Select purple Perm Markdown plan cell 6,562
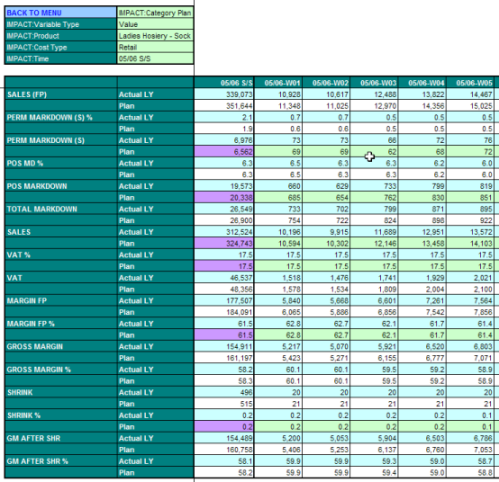Screen dimensions: 499x482 (x=224, y=152)
